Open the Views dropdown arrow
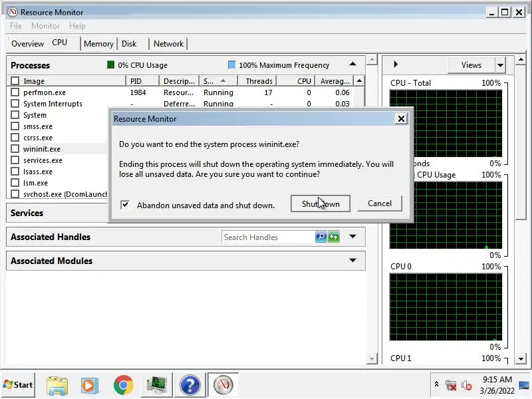Viewport: 532px width, 399px height. tap(500, 65)
